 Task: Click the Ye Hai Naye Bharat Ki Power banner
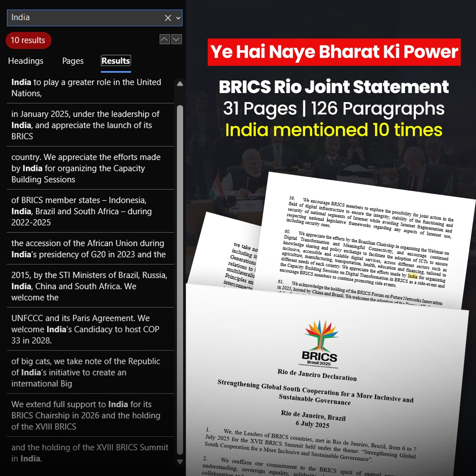point(334,52)
